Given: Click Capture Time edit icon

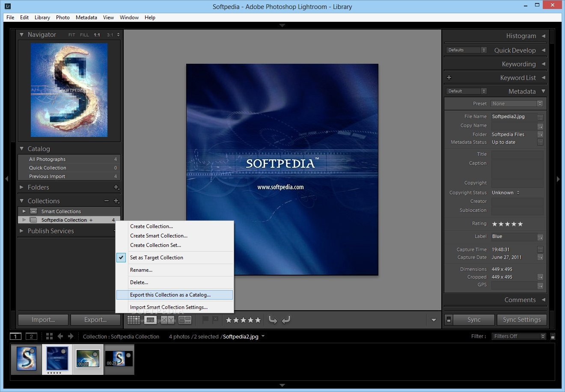Looking at the screenshot, I should pos(540,249).
